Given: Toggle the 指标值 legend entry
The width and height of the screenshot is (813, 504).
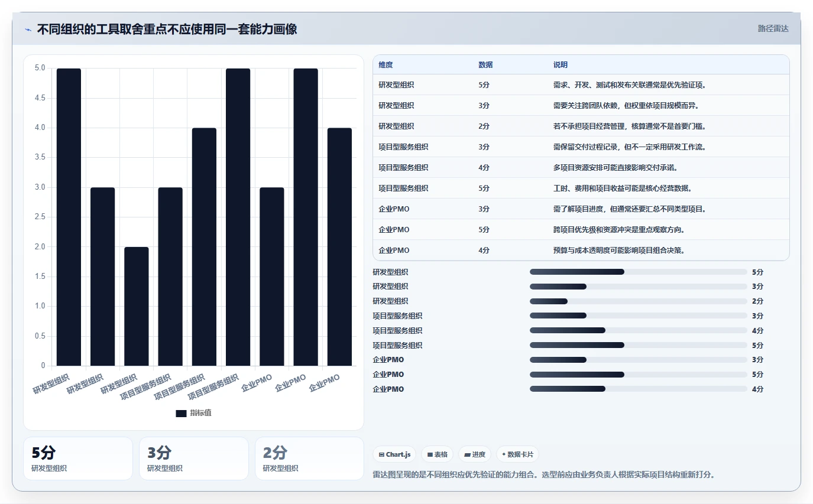Looking at the screenshot, I should pyautogui.click(x=193, y=413).
